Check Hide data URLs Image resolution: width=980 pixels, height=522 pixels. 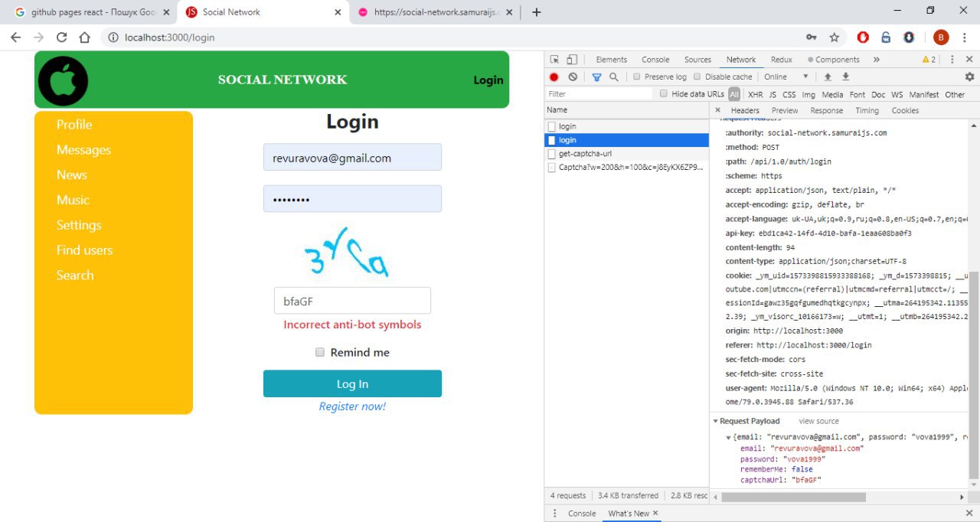664,93
